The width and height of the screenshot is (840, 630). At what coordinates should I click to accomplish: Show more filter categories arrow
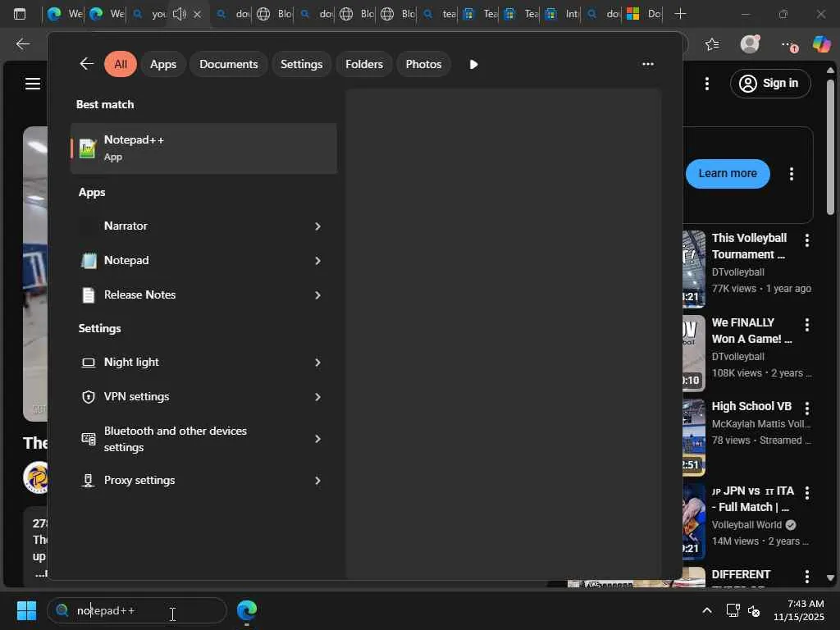tap(473, 64)
